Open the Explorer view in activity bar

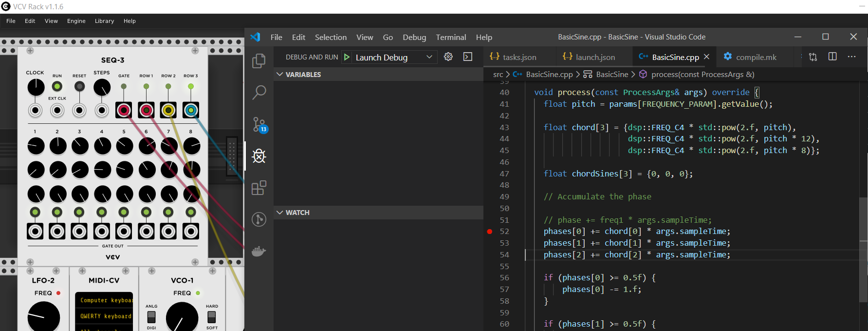pos(259,61)
